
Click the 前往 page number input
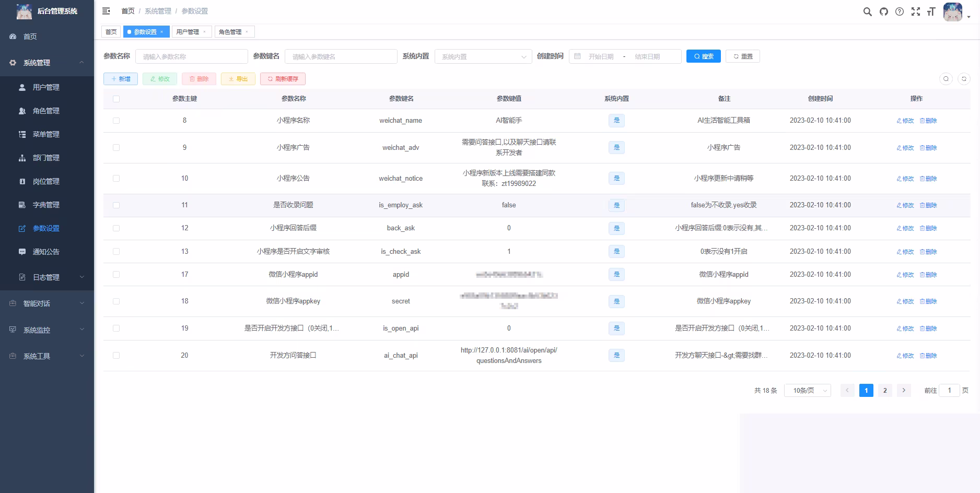pyautogui.click(x=950, y=391)
